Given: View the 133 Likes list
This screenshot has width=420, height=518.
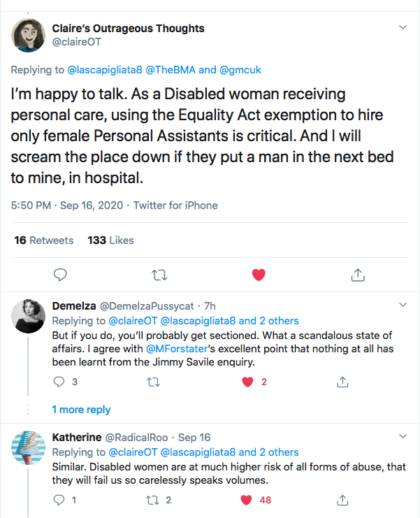Looking at the screenshot, I should pos(110,240).
